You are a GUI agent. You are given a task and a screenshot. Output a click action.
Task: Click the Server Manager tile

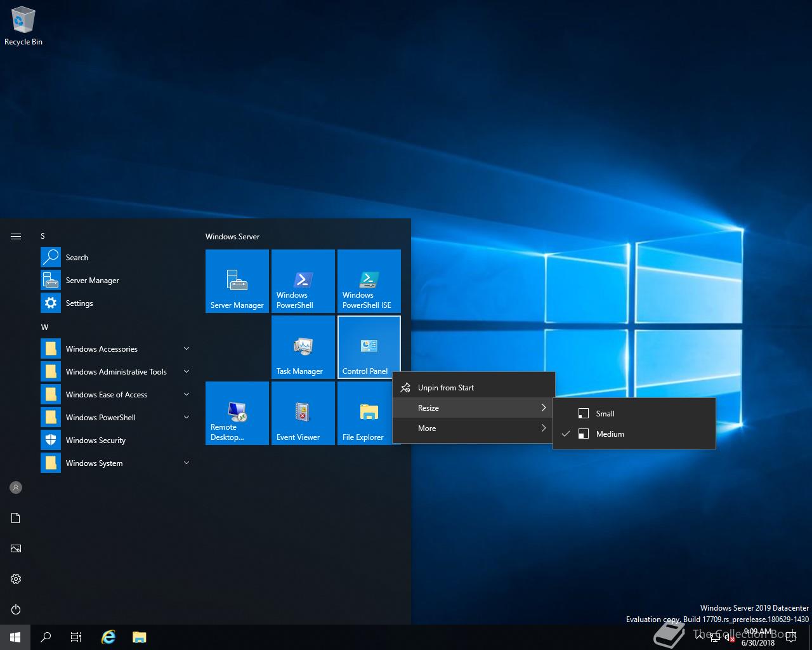coord(237,281)
